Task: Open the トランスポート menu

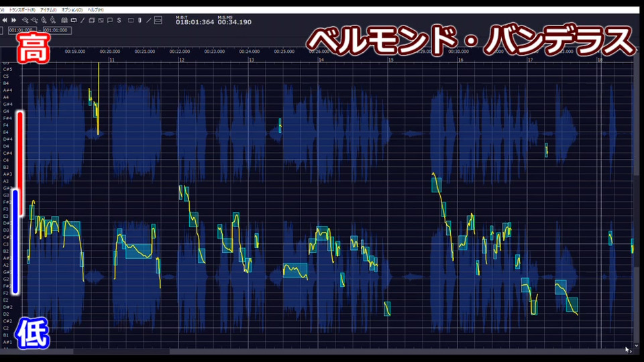Action: pos(22,10)
